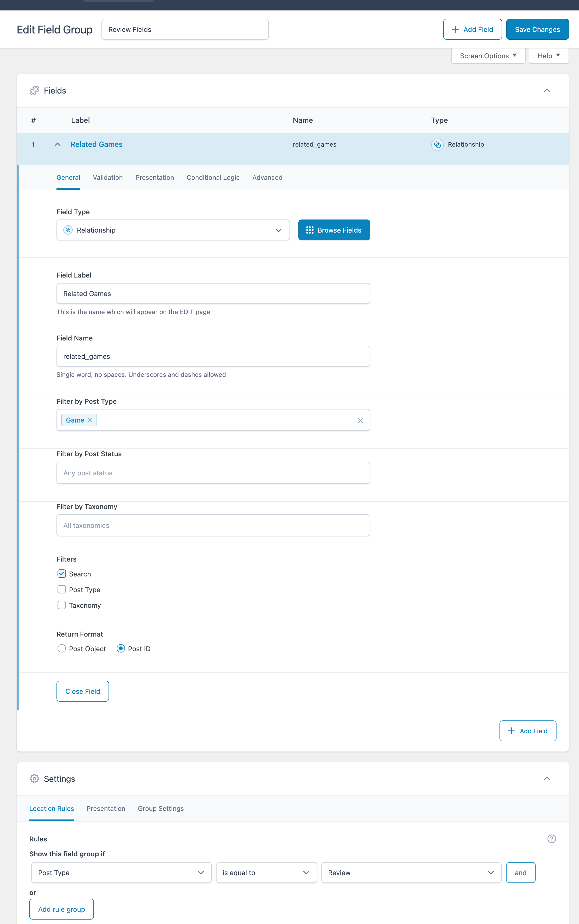
Task: Click the Add rule group button
Action: 62,909
